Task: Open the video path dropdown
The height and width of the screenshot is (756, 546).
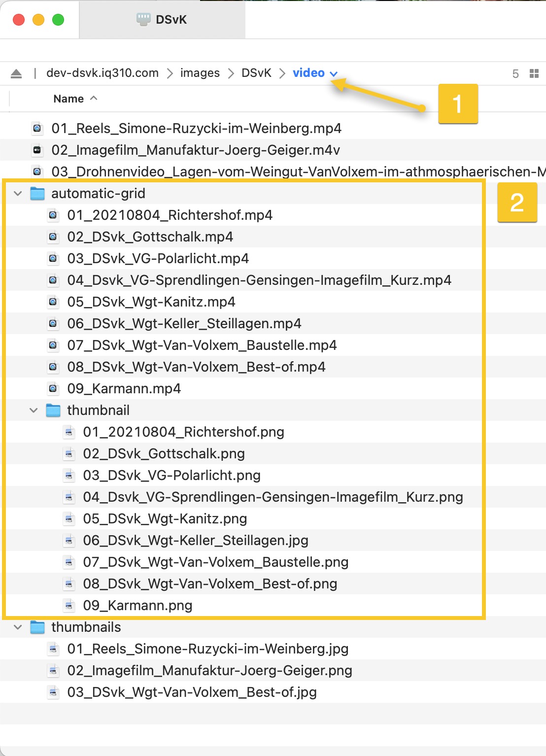Action: click(x=334, y=74)
